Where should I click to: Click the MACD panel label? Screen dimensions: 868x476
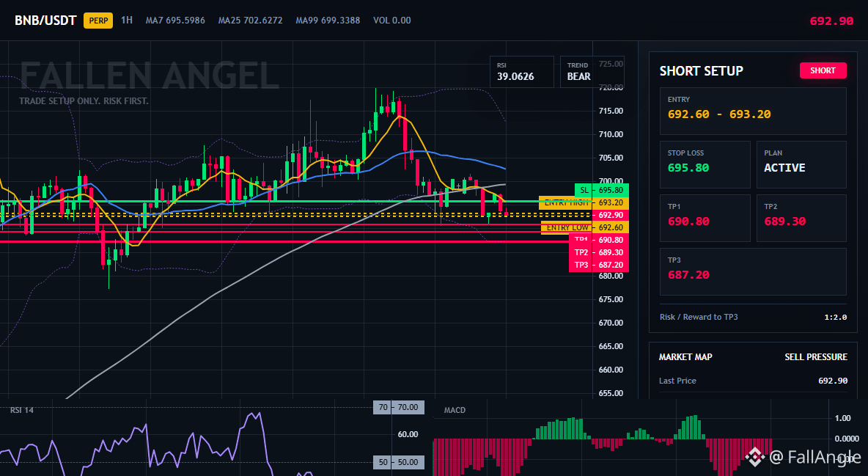(455, 410)
